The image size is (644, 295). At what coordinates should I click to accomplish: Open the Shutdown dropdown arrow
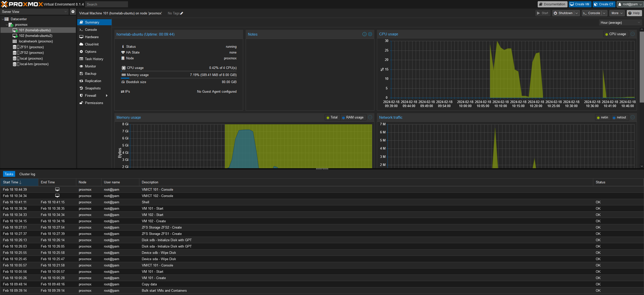577,13
